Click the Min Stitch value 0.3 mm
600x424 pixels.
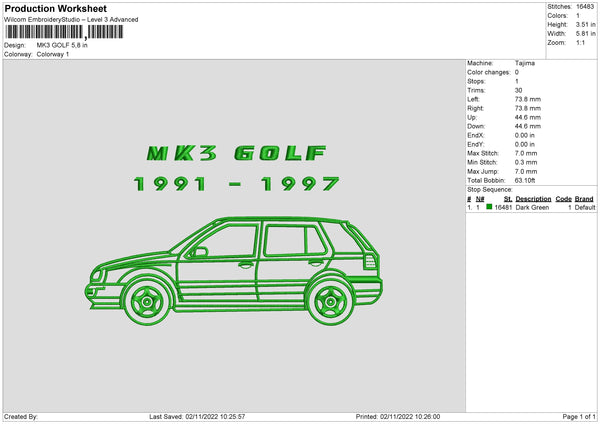[526, 162]
